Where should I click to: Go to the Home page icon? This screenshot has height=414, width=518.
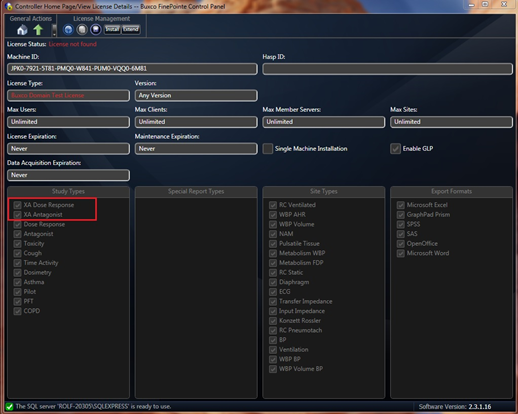22,30
